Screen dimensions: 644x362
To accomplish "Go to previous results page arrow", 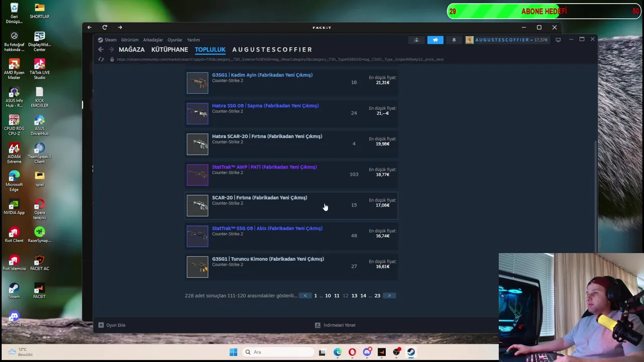I will point(305,296).
